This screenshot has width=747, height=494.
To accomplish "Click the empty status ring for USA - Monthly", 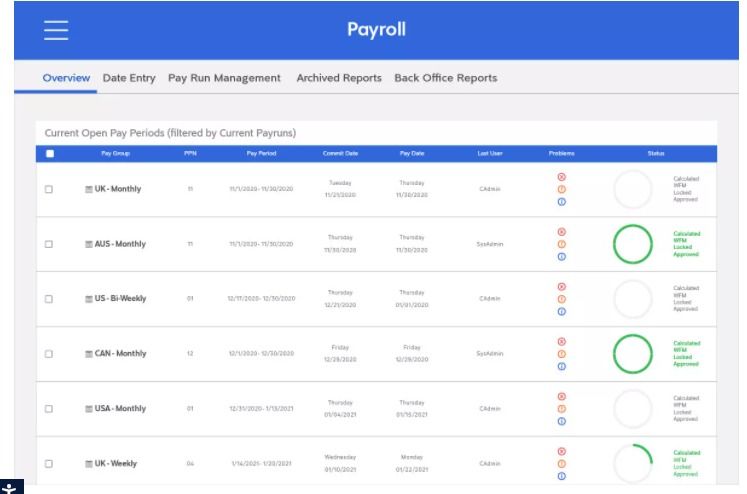I will pyautogui.click(x=633, y=409).
